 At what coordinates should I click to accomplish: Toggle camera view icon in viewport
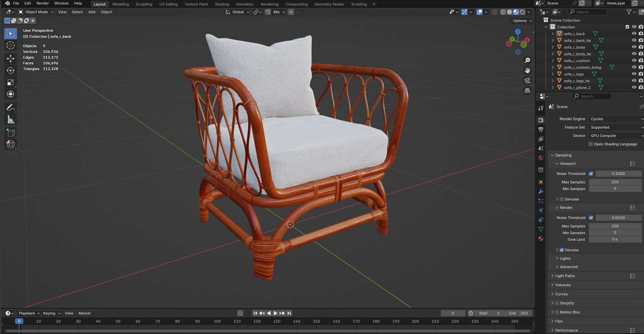[527, 80]
